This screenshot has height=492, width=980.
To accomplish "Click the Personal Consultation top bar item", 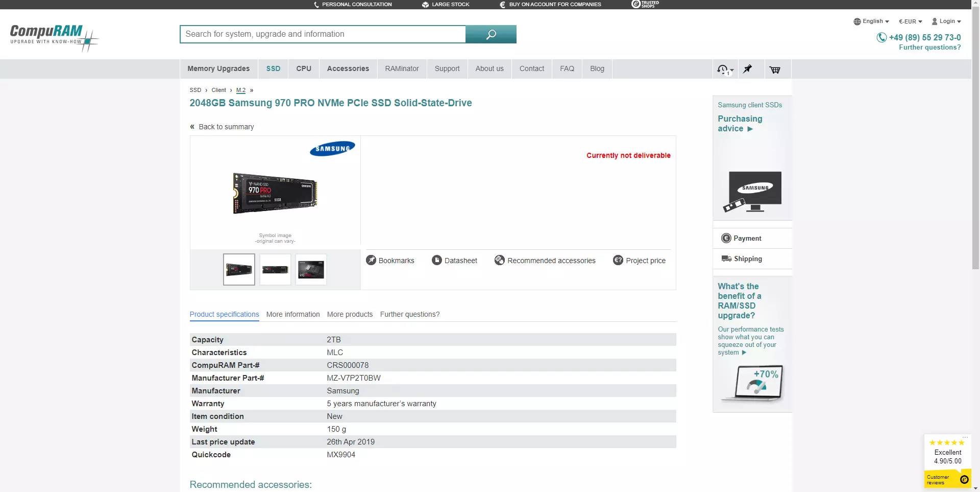I will point(352,4).
